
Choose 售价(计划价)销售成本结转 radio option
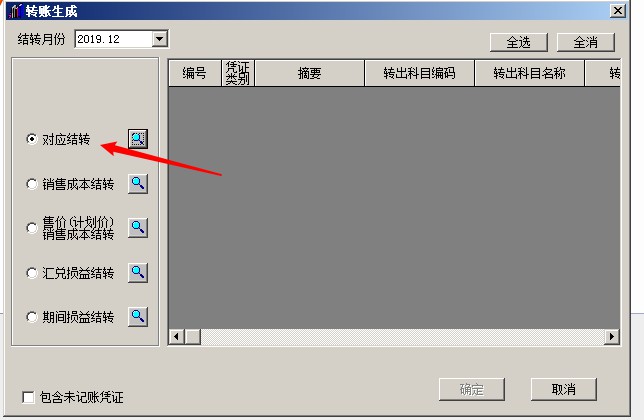[x=32, y=228]
